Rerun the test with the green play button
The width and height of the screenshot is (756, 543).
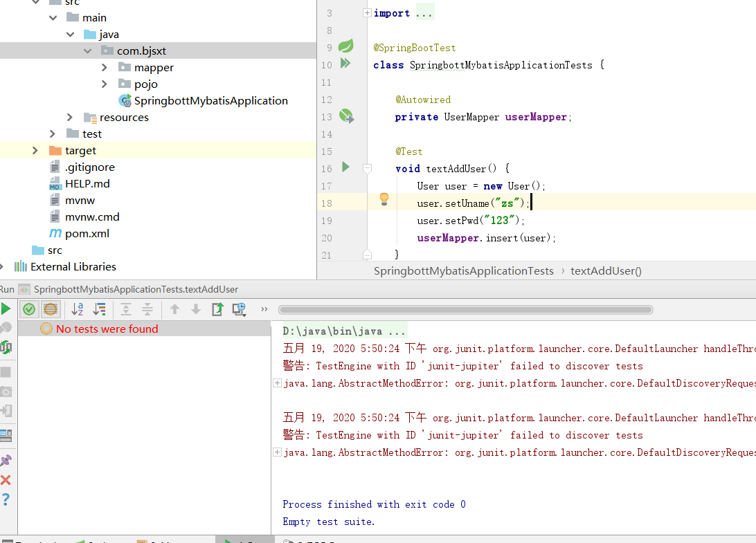[6, 309]
